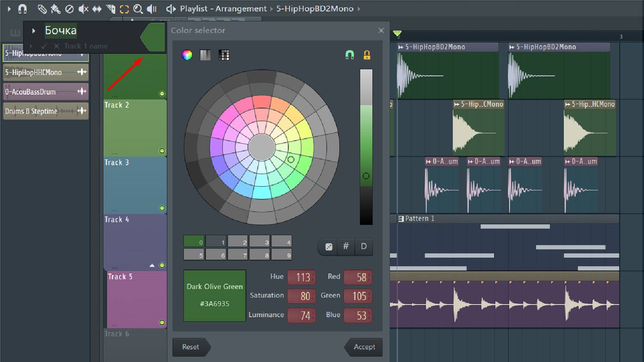Screen dimensions: 644x362
Task: Select the Draw pencil tool
Action: tap(42, 8)
